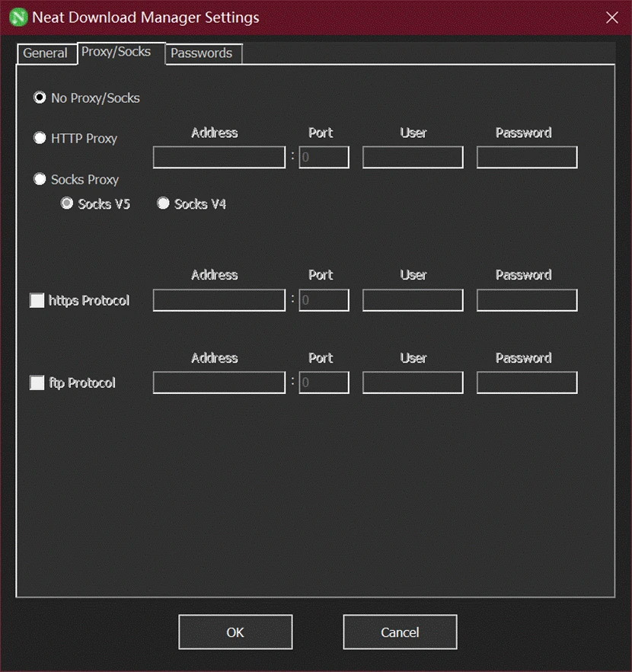Viewport: 632px width, 672px height.
Task: Open the Passwords tab
Action: [x=204, y=53]
